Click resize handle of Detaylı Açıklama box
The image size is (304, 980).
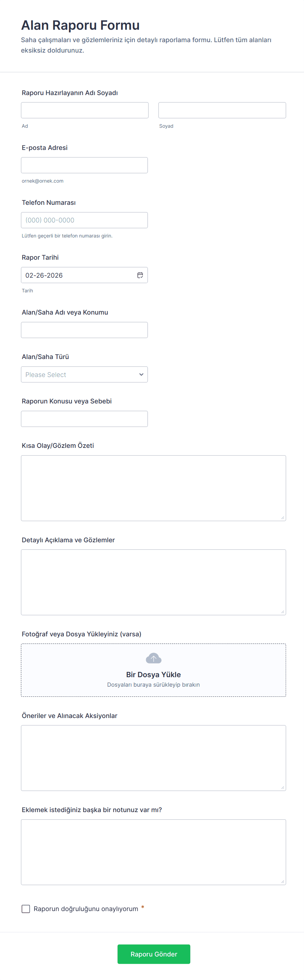tap(282, 612)
